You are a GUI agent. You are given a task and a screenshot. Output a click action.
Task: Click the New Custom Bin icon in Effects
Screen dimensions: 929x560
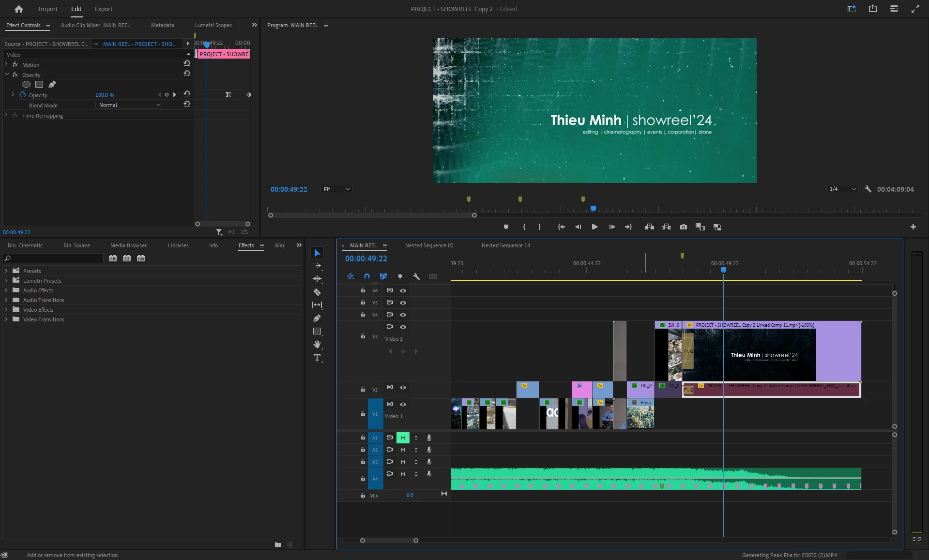(278, 545)
